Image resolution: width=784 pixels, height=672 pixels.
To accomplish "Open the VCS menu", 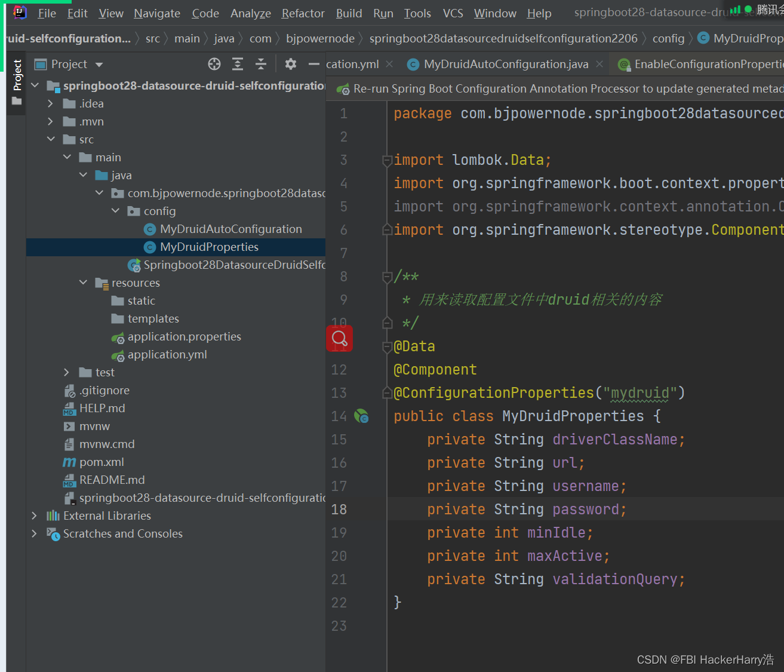I will [x=453, y=13].
